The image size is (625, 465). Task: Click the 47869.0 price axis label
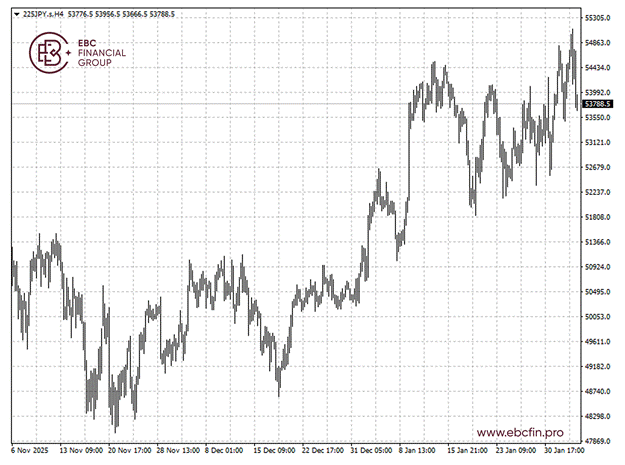tap(598, 441)
